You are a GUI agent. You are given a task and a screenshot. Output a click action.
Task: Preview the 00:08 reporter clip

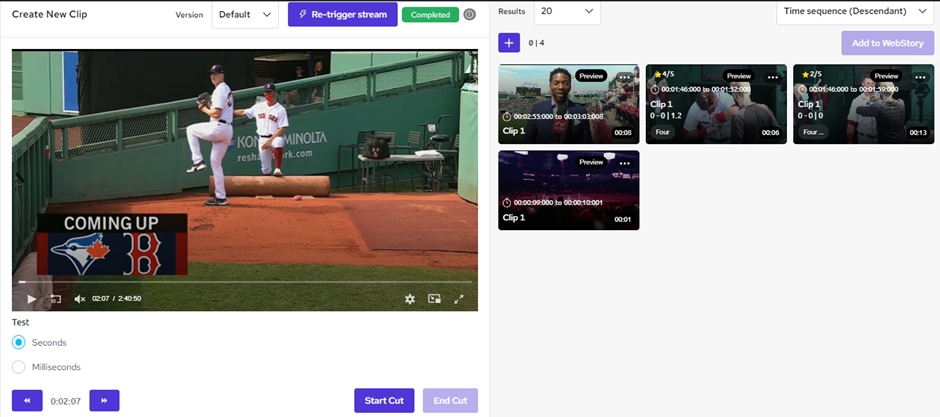click(591, 75)
